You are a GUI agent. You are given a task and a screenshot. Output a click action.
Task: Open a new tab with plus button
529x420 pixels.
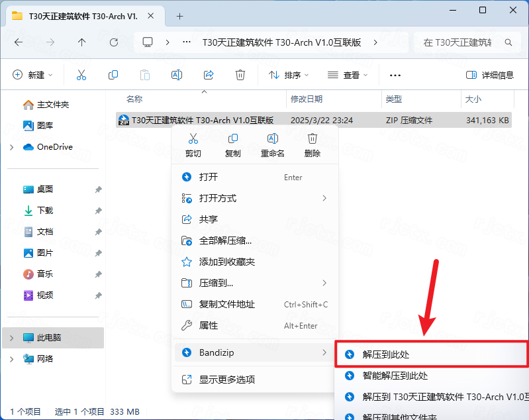pos(179,15)
